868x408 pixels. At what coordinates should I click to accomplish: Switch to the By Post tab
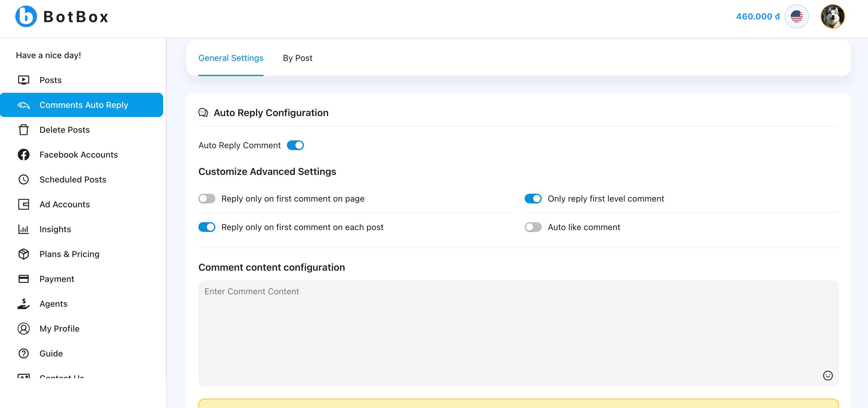298,58
